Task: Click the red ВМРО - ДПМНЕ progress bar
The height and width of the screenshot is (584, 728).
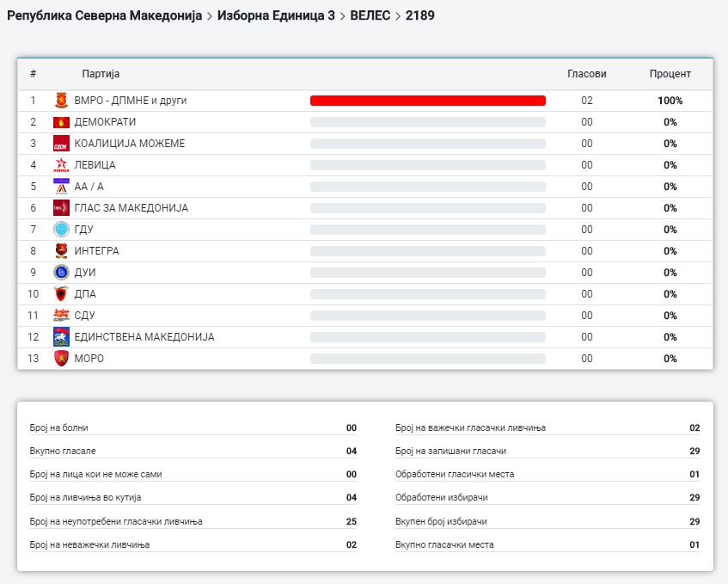Action: (427, 101)
